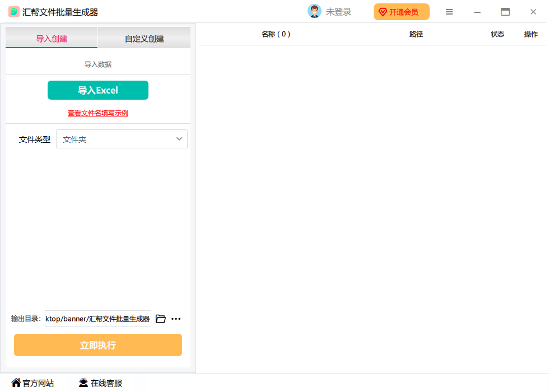
Task: Click the 未登录 login text
Action: click(338, 12)
